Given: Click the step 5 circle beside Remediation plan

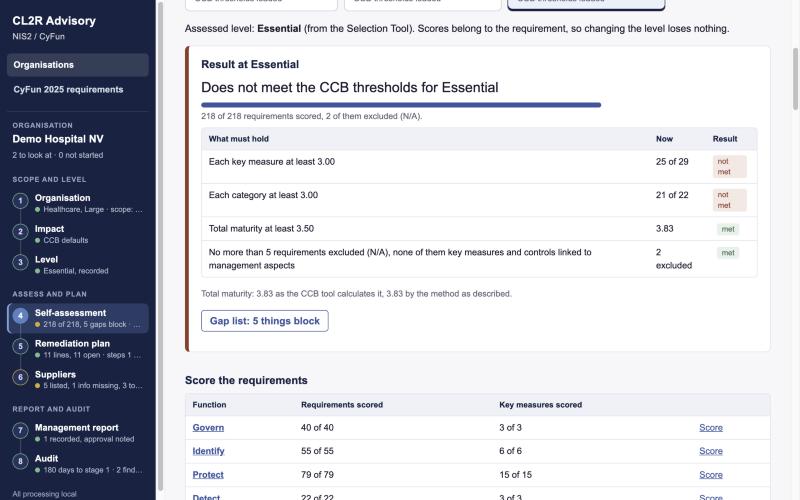Looking at the screenshot, I should click(x=20, y=346).
